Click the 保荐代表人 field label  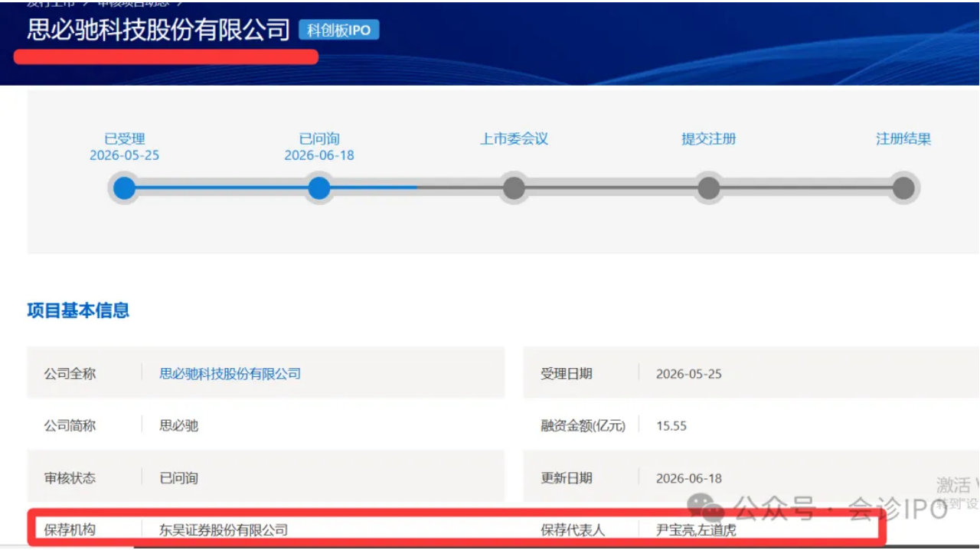pyautogui.click(x=573, y=529)
